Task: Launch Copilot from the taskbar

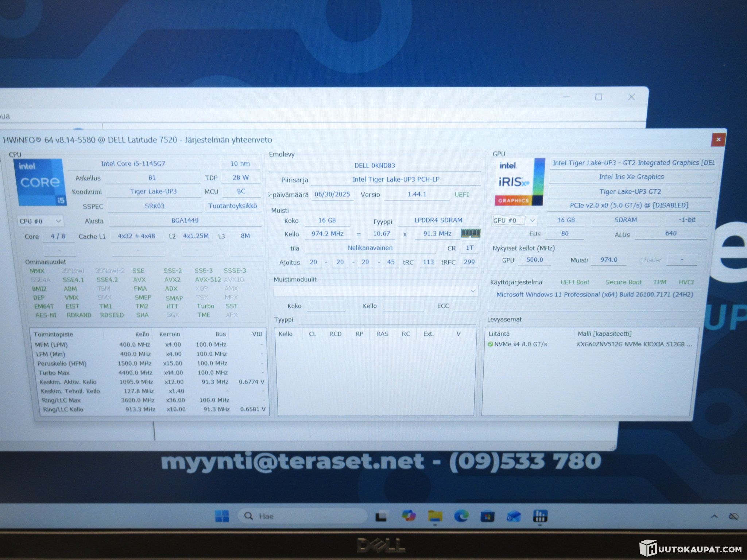Action: [x=409, y=516]
